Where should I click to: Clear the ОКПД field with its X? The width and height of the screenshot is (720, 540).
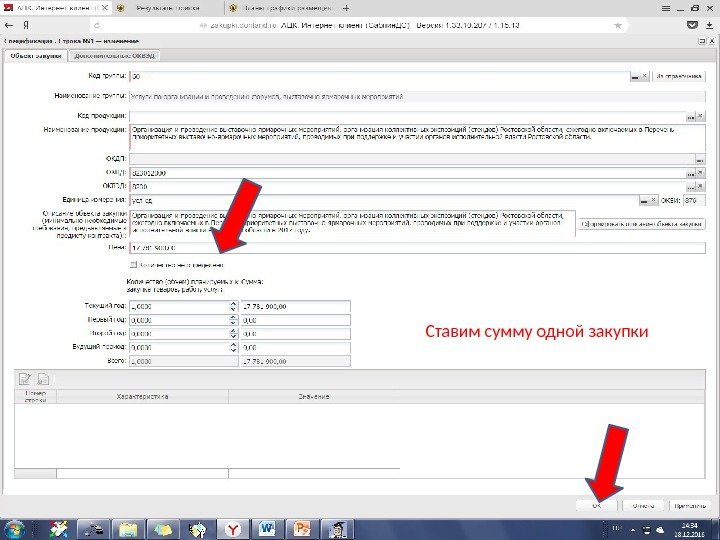coord(700,173)
